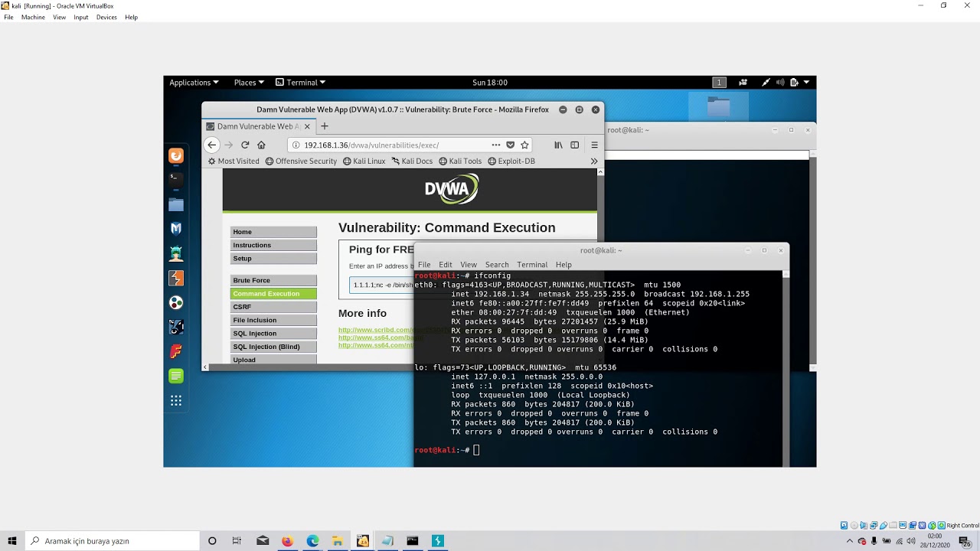Select Command Execution in DVWA menu
The image size is (980, 551).
click(x=273, y=293)
